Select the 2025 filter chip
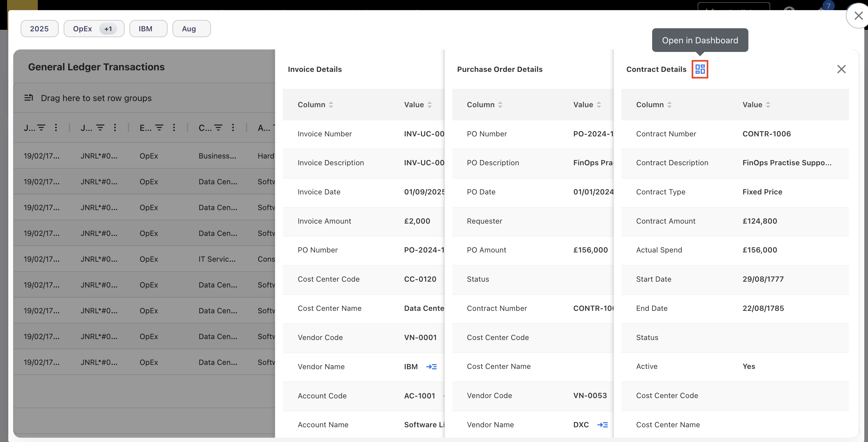The height and width of the screenshot is (442, 868). click(39, 28)
